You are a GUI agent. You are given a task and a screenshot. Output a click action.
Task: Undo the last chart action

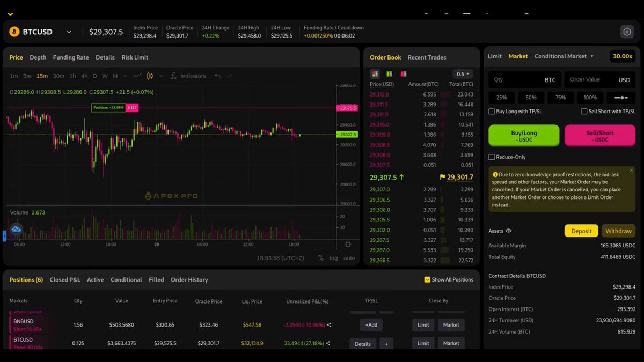tap(217, 76)
